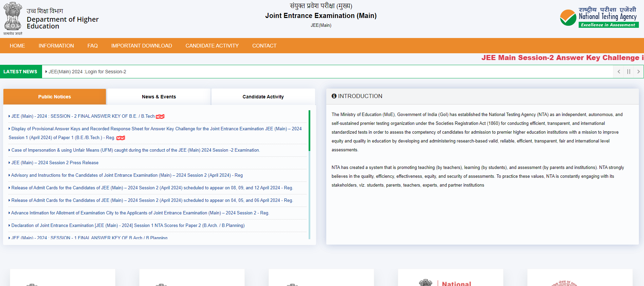Show the next latest news item
Image resolution: width=644 pixels, height=286 pixels.
point(638,72)
